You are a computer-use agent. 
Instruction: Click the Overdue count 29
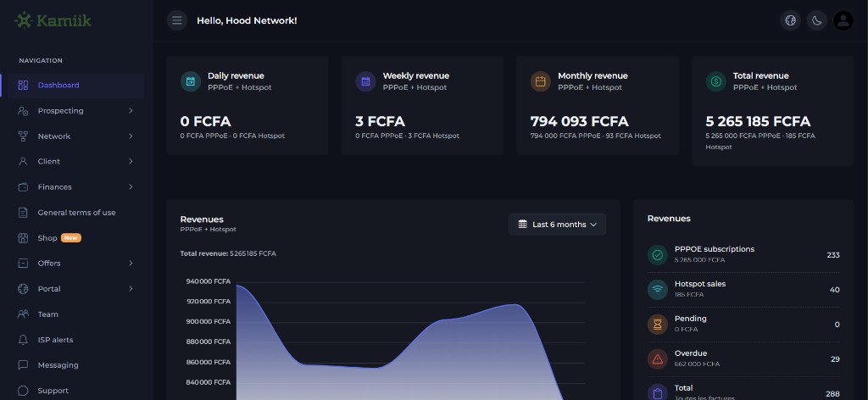[835, 359]
